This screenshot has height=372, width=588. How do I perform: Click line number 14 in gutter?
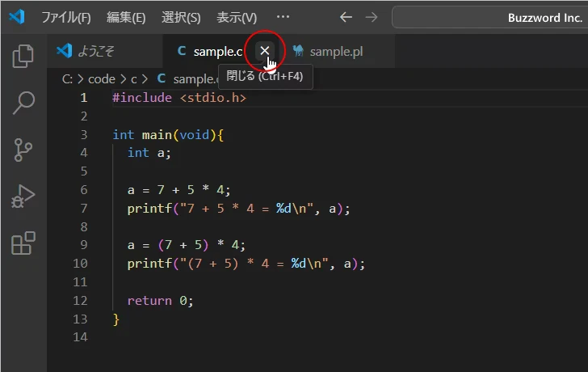click(80, 337)
